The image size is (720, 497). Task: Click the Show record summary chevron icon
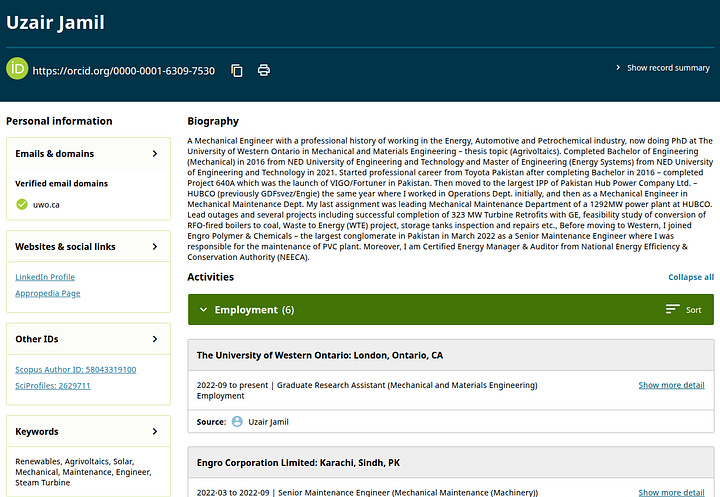618,68
